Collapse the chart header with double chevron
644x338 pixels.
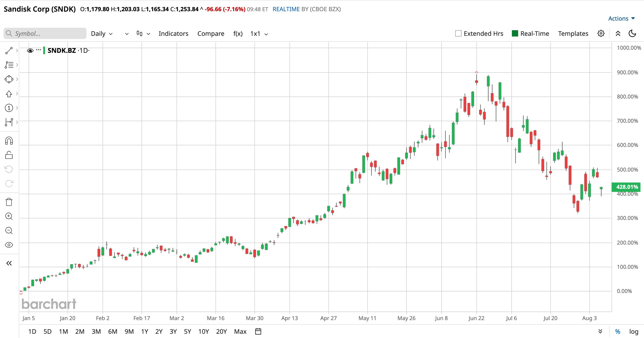coord(618,34)
